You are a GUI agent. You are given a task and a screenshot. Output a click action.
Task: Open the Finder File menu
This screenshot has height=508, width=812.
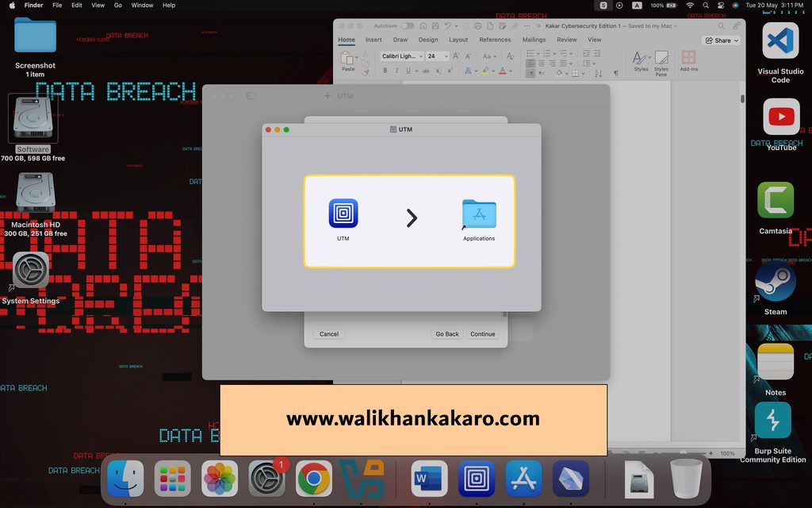pos(57,6)
